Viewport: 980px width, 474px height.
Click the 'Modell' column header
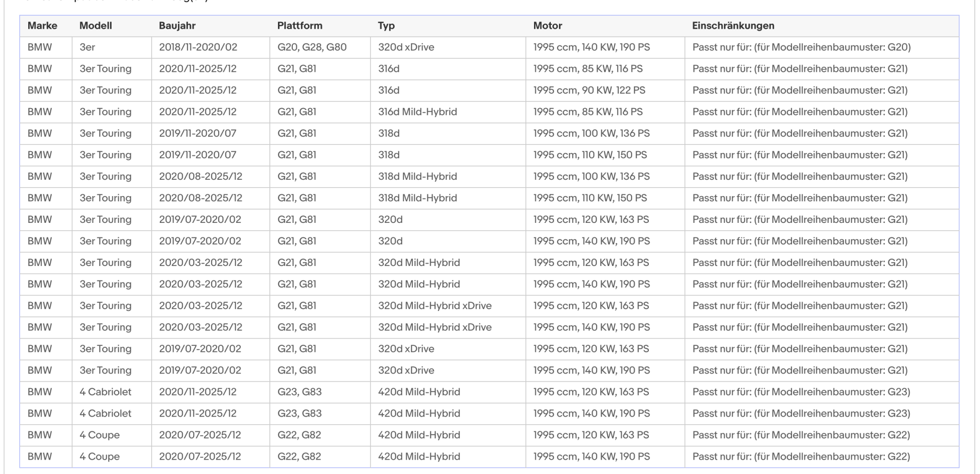[96, 26]
